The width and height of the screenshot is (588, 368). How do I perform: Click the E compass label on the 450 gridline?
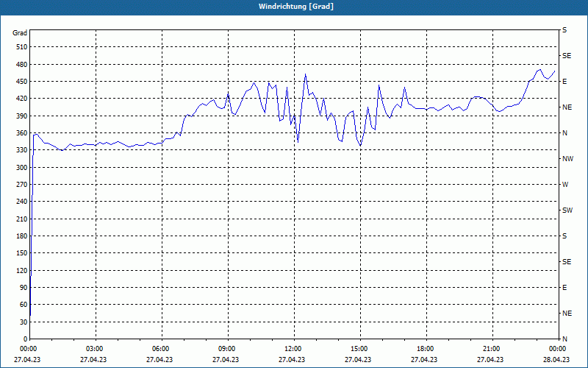tap(564, 82)
